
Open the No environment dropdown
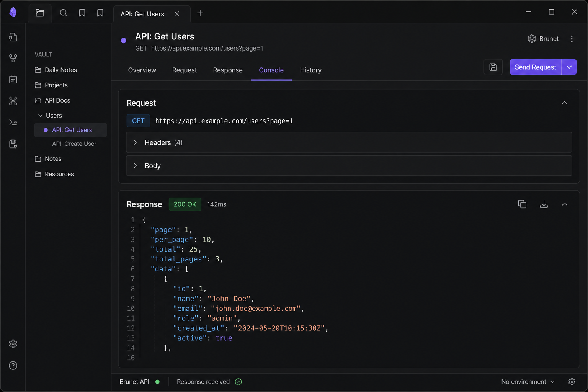pos(528,382)
